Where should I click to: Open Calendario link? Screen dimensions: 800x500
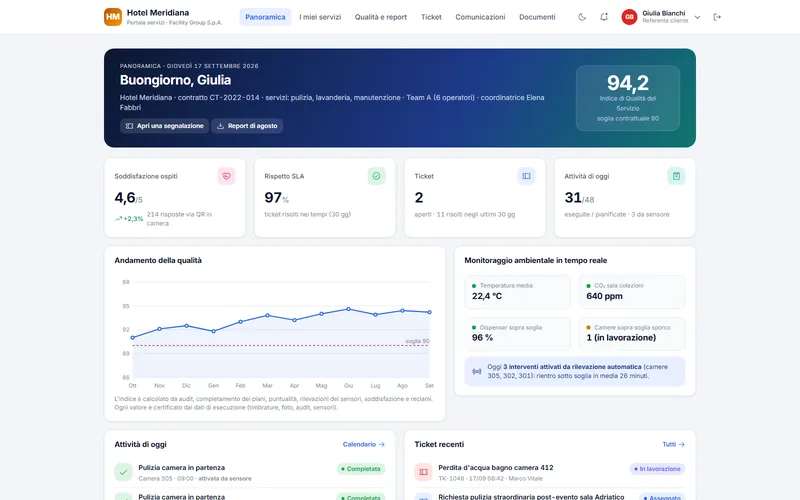coord(363,444)
